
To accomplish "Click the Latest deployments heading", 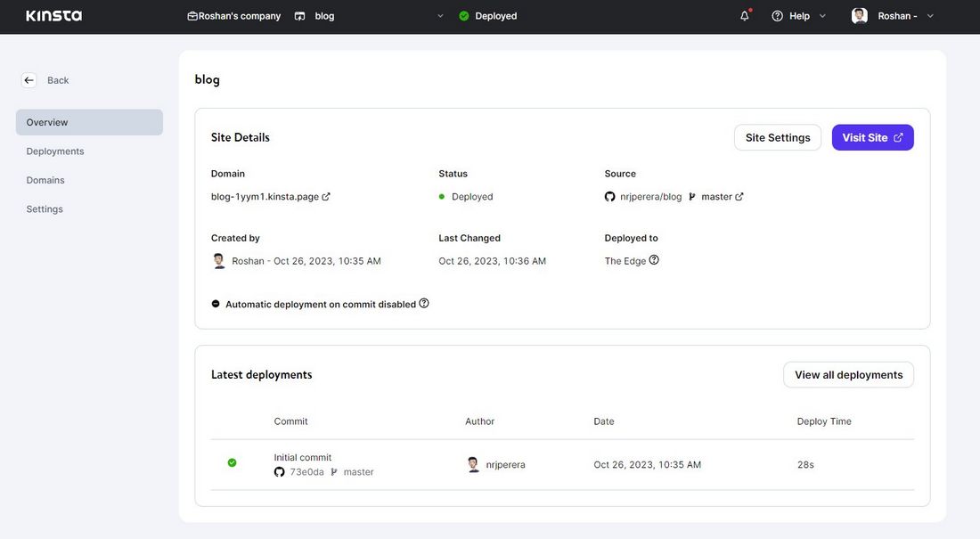I will click(261, 374).
